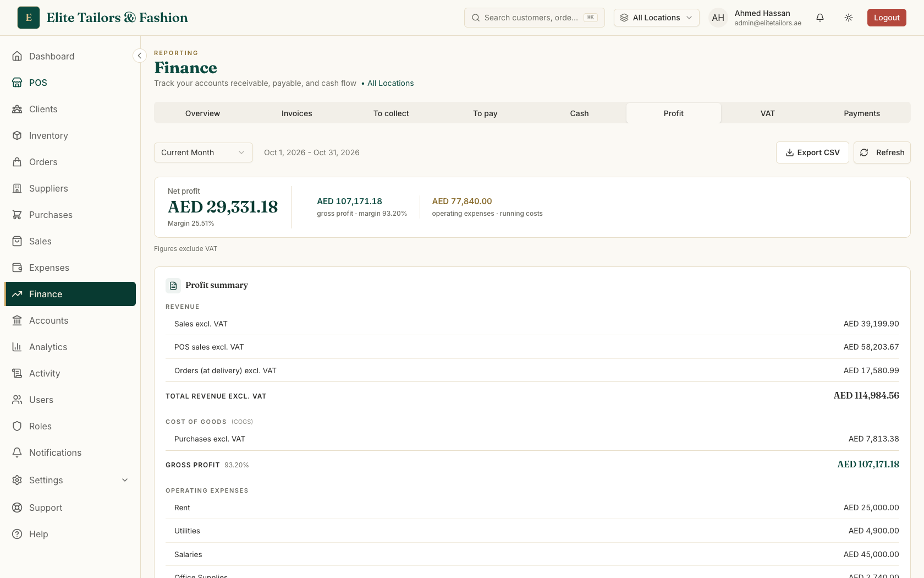Open Accounts bank icon

click(x=17, y=320)
